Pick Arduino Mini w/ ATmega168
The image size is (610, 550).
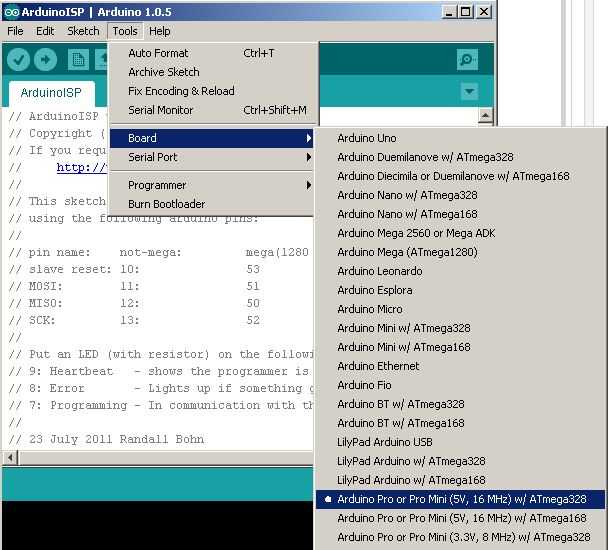click(x=461, y=347)
